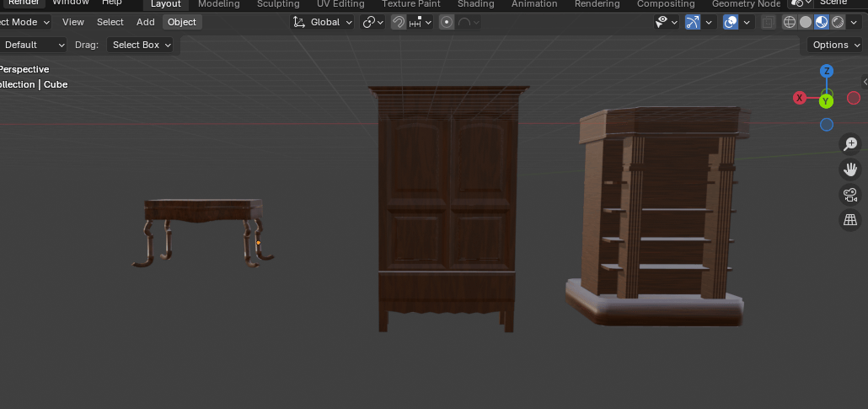Click the negative X red circle on gizmo
The image size is (868, 409).
coord(854,98)
